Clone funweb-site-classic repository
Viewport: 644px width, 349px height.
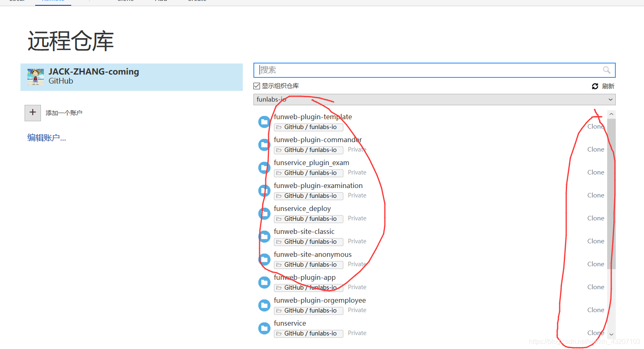[x=596, y=241]
